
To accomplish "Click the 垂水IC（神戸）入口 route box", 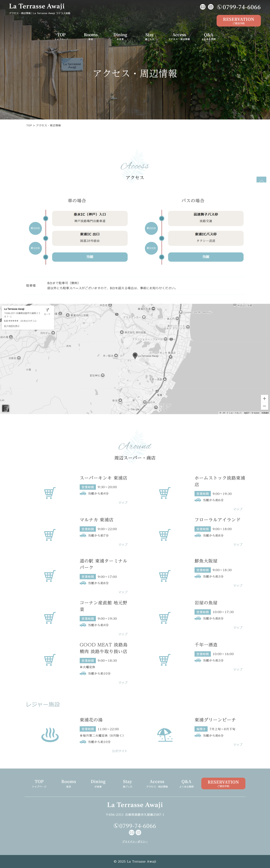I will [x=90, y=218].
